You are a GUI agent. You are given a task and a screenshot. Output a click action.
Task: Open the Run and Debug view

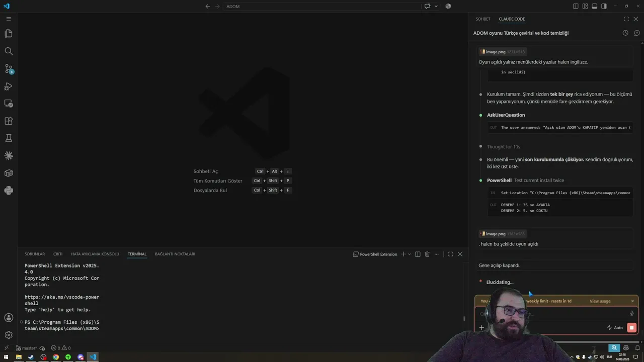pyautogui.click(x=9, y=86)
